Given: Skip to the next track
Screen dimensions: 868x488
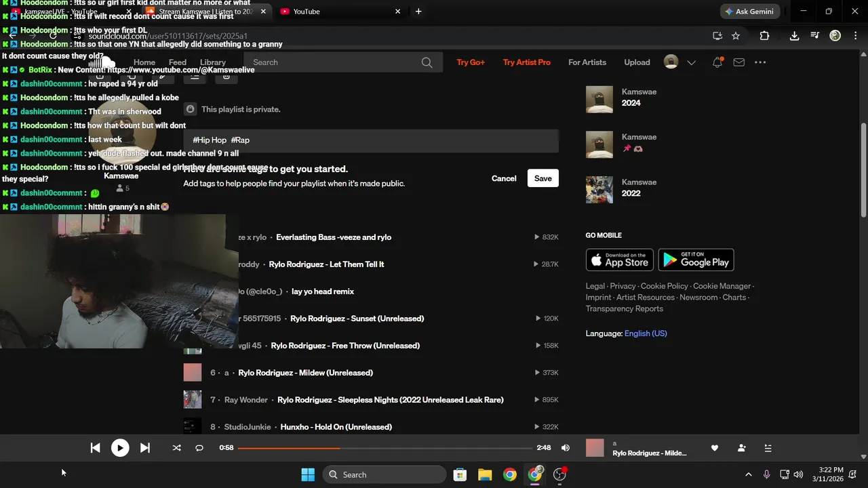Looking at the screenshot, I should coord(145,448).
